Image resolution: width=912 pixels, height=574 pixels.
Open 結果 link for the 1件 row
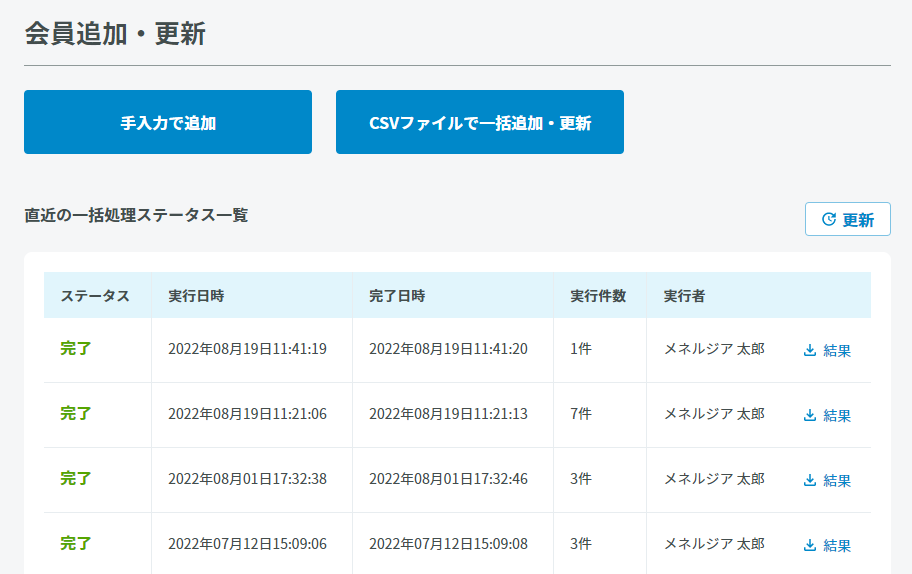click(837, 350)
